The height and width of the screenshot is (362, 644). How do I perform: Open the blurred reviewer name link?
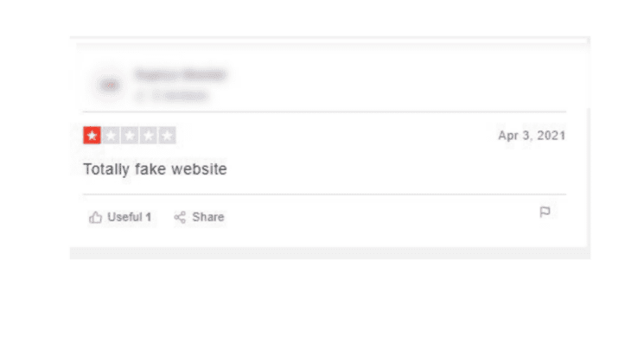click(x=181, y=74)
